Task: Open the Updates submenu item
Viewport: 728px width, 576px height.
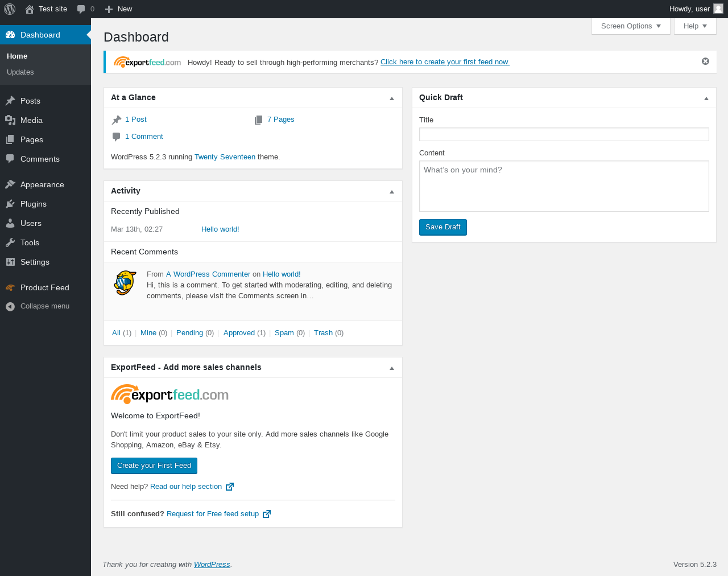Action: click(x=20, y=72)
